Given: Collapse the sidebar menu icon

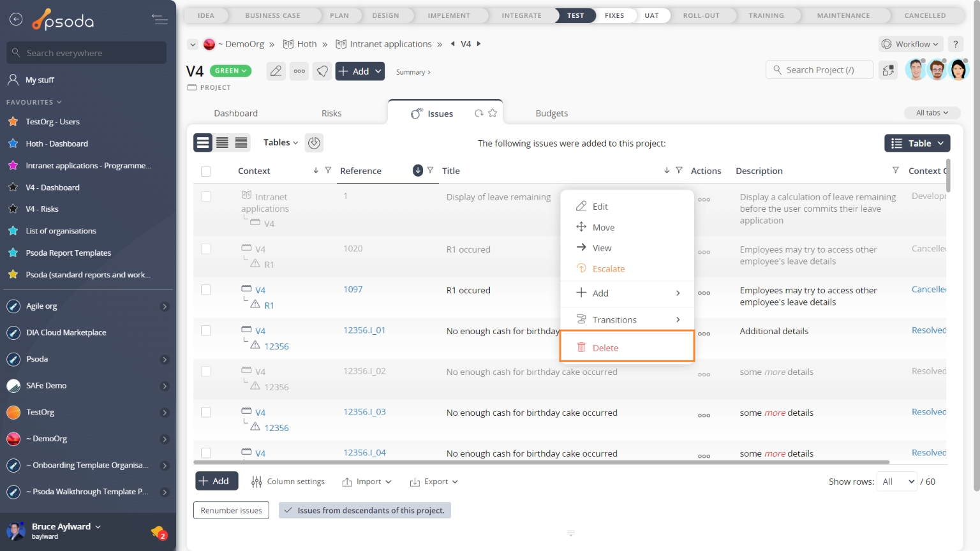Looking at the screenshot, I should (x=160, y=20).
